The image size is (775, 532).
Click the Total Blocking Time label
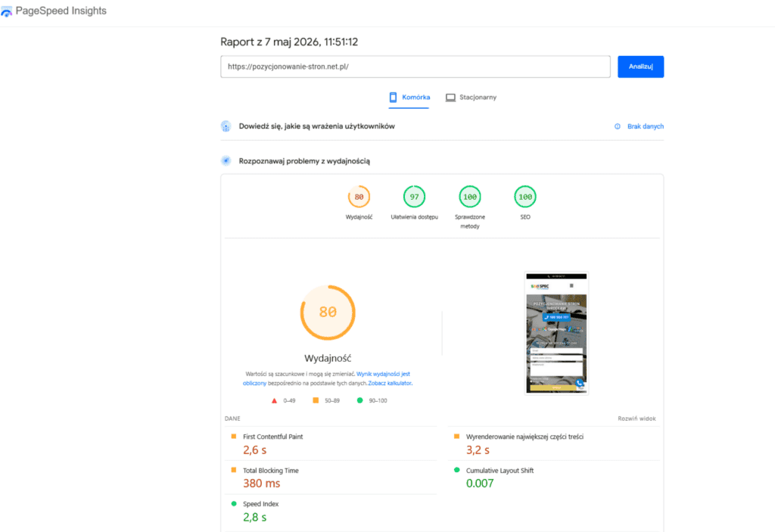click(x=270, y=471)
